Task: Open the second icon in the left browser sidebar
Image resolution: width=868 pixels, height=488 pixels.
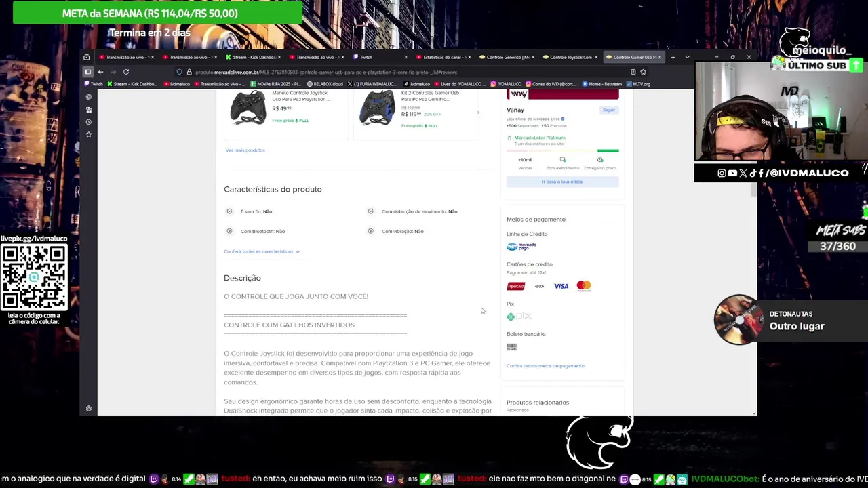Action: (x=89, y=109)
